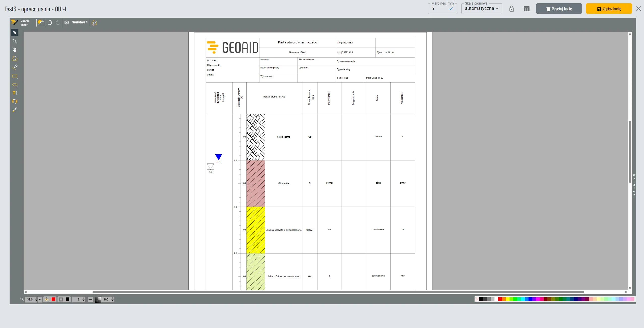Viewport: 644px width, 328px height.
Task: Click the undo arrow in top toolbar
Action: 50,22
